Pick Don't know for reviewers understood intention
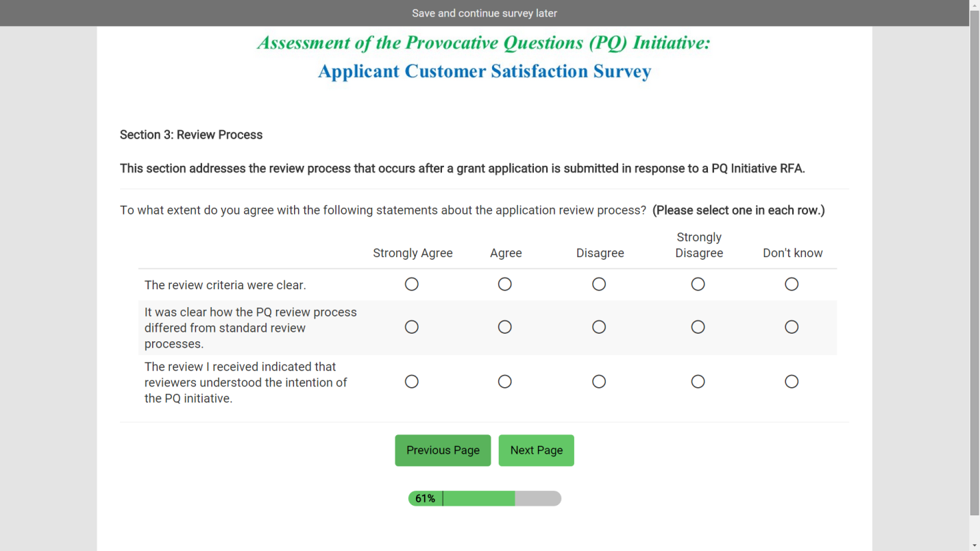This screenshot has width=980, height=551. (x=792, y=382)
